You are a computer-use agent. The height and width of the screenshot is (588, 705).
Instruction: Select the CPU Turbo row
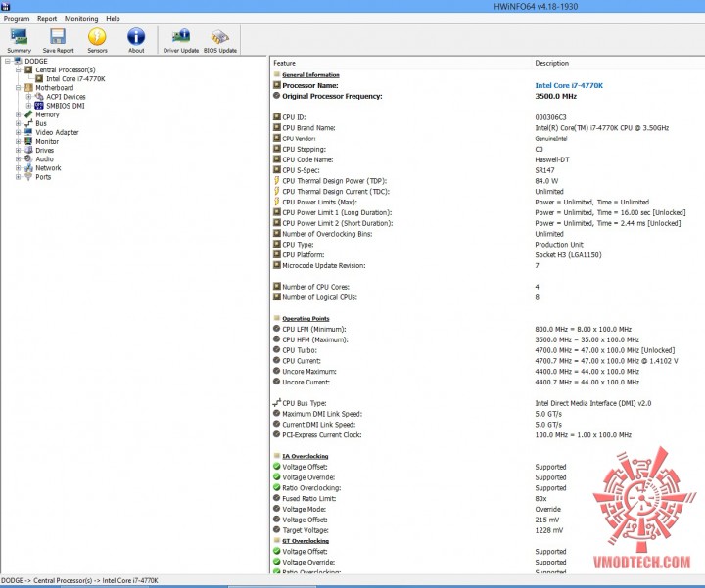click(x=488, y=350)
